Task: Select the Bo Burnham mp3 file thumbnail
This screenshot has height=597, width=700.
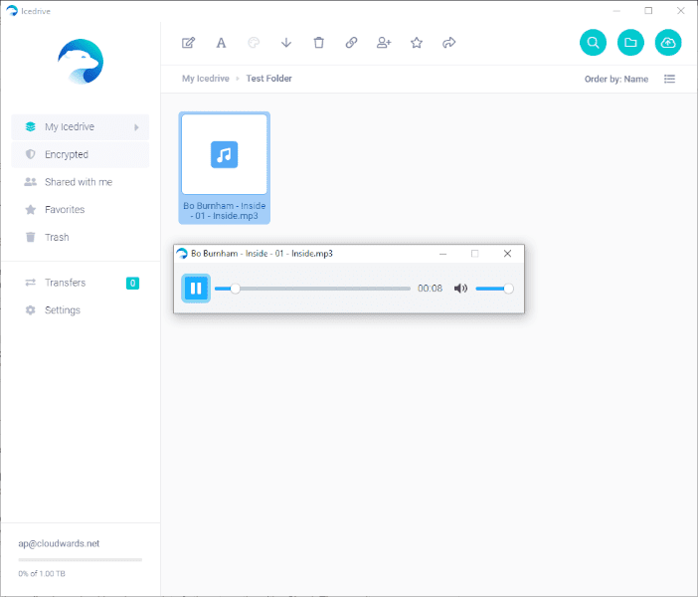Action: 224,154
